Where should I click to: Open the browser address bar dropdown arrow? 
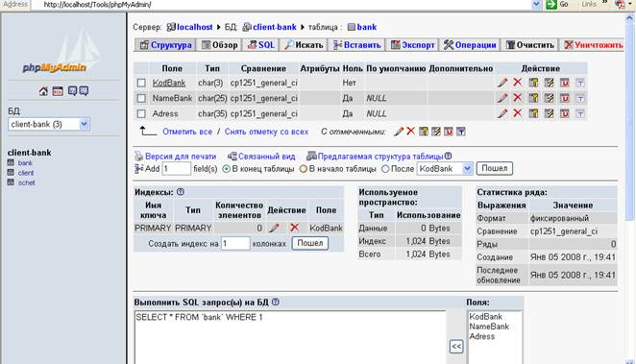click(x=536, y=5)
